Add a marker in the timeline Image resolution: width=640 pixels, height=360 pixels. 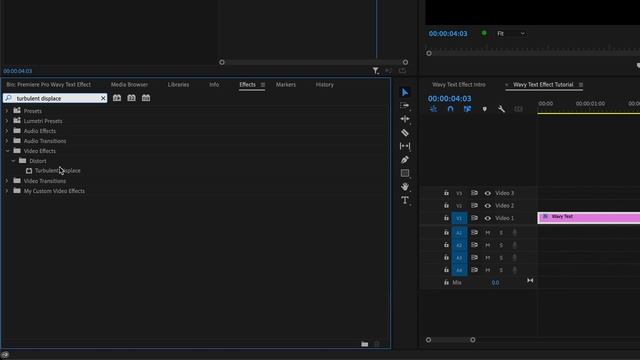pos(484,109)
